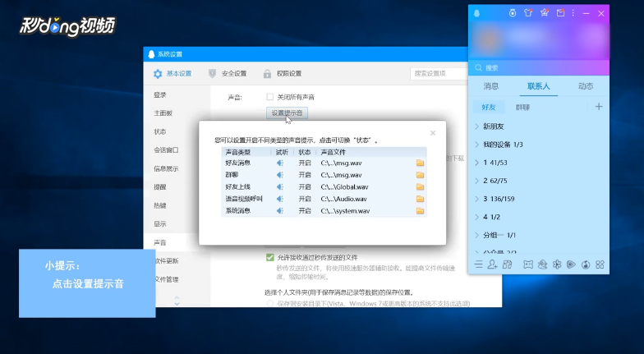Switch off the 好友上线 sound status

pyautogui.click(x=305, y=187)
